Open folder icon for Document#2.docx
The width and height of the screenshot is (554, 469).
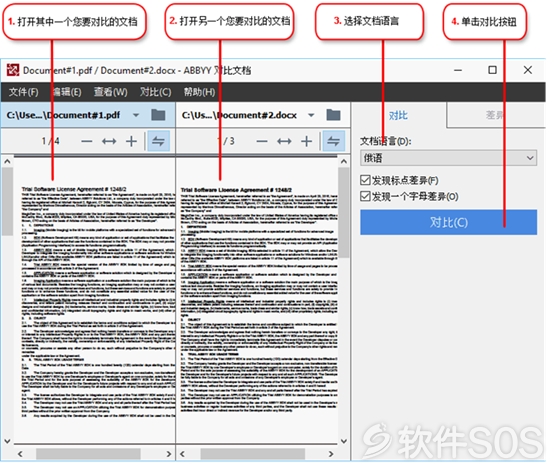pyautogui.click(x=333, y=115)
